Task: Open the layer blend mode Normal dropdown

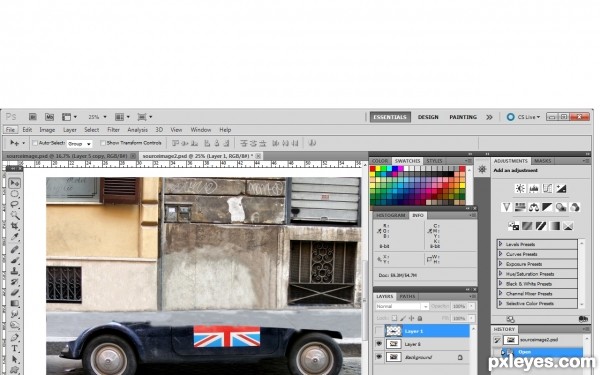Action: 402,306
